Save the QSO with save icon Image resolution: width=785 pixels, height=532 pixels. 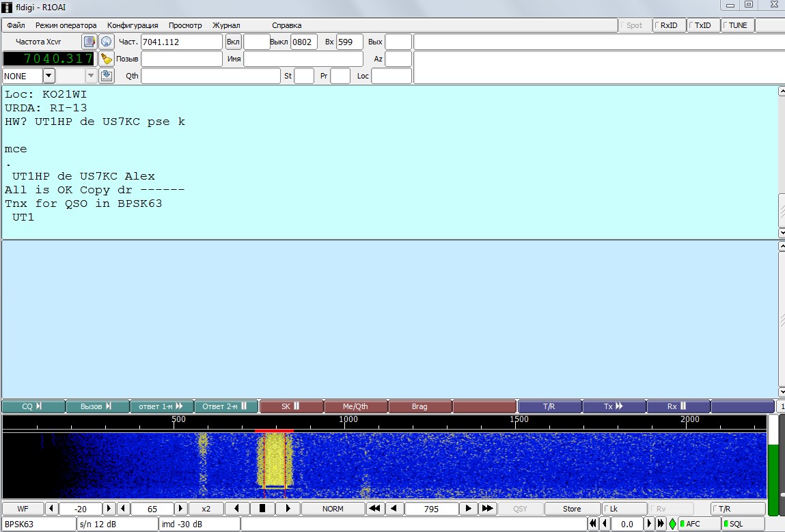106,75
